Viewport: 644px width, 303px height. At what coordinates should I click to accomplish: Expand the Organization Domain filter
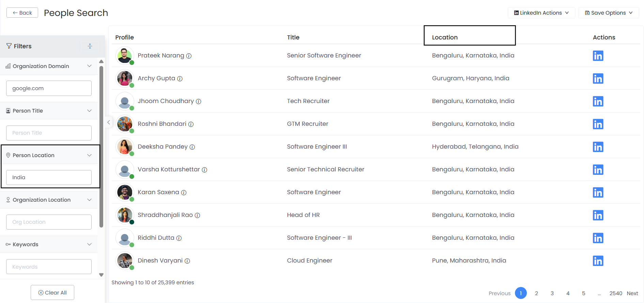point(89,66)
